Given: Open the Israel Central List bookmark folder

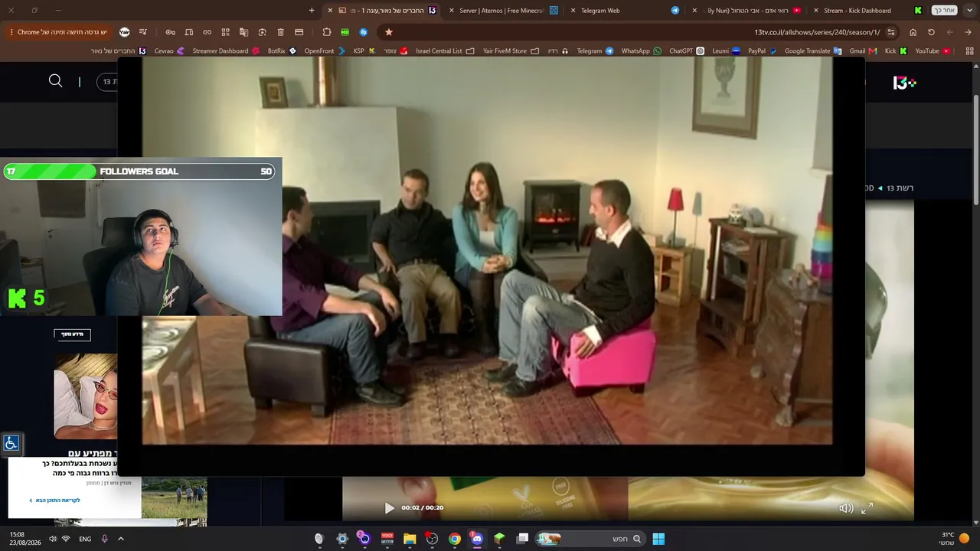Looking at the screenshot, I should point(445,51).
